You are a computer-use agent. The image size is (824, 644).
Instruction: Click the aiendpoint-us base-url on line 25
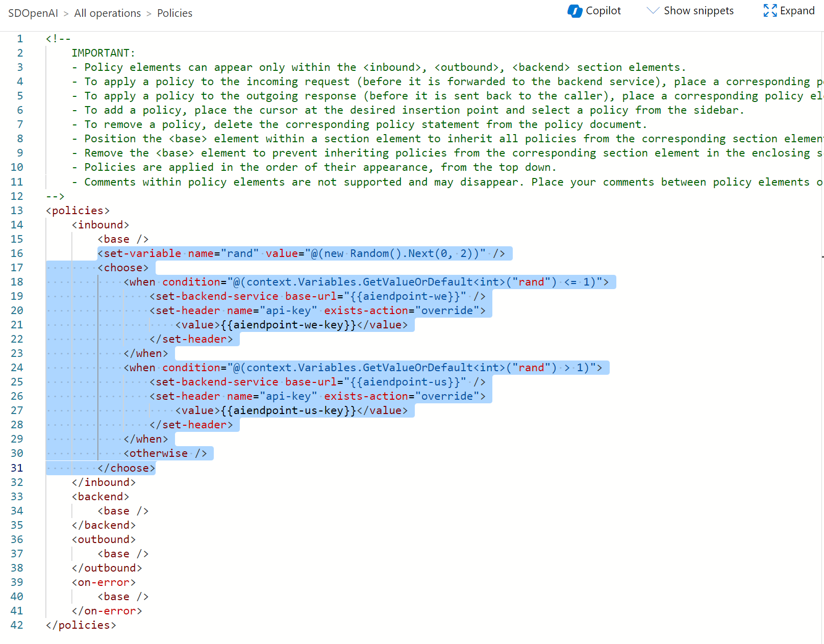click(x=405, y=382)
